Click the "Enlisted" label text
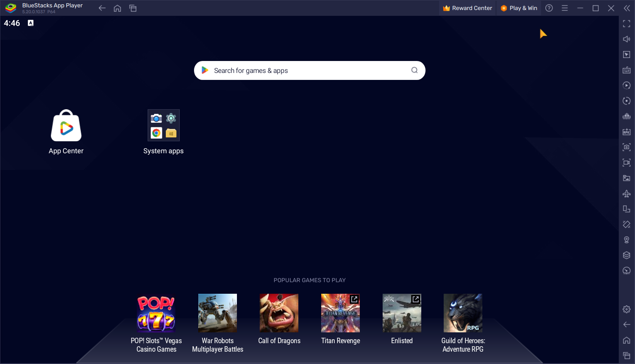Screen dimensions: 635x364 click(402, 341)
